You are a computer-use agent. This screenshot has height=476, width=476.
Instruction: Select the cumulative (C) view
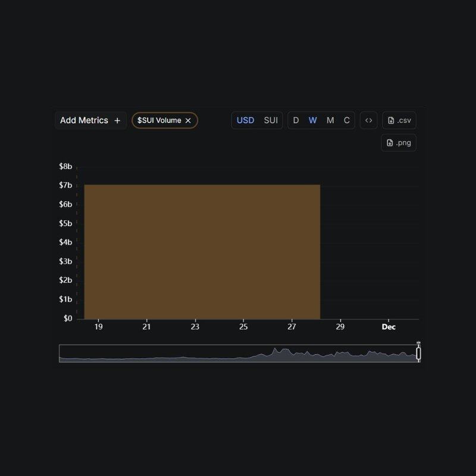point(346,120)
